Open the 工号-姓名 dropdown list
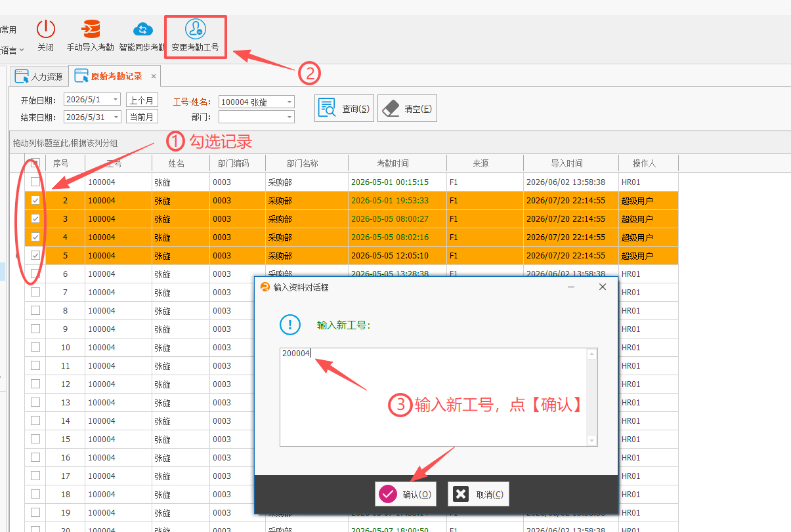Image resolution: width=791 pixels, height=532 pixels. click(x=289, y=102)
